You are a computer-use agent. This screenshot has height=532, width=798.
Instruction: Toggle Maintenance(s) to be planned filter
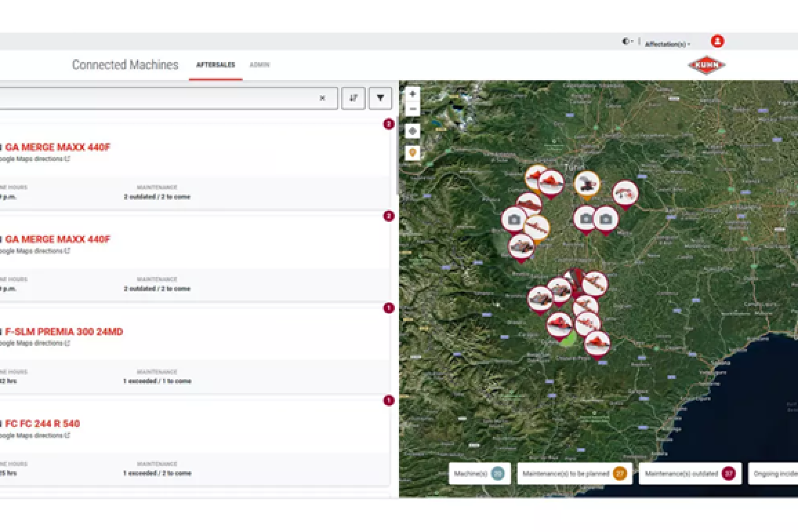[574, 473]
